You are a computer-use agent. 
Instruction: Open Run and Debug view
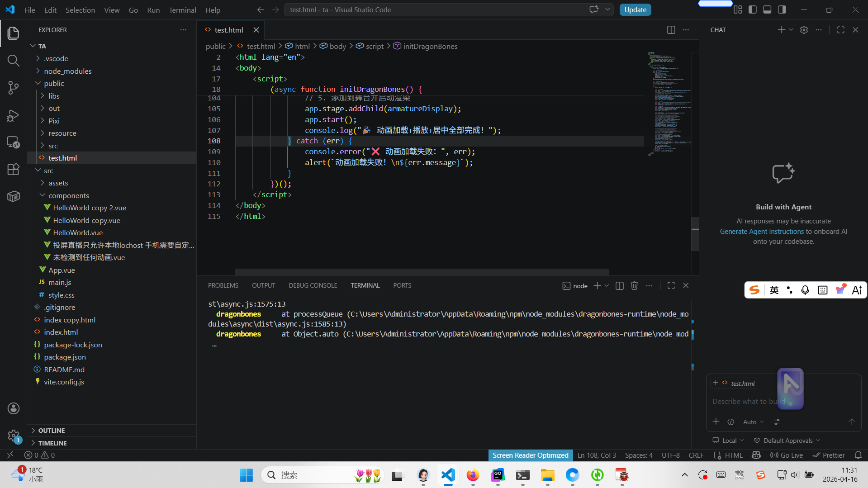[14, 115]
